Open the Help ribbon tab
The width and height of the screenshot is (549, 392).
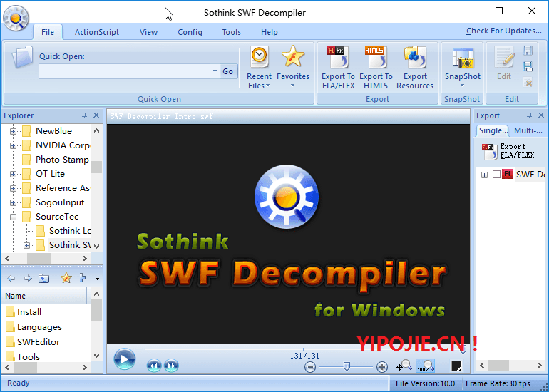pos(270,32)
